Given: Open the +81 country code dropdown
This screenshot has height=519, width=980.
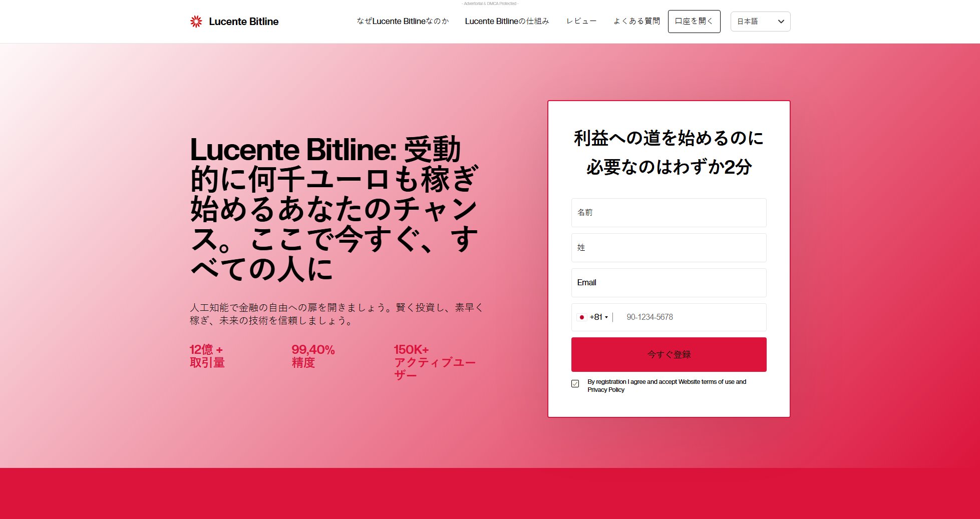Looking at the screenshot, I should (x=594, y=317).
